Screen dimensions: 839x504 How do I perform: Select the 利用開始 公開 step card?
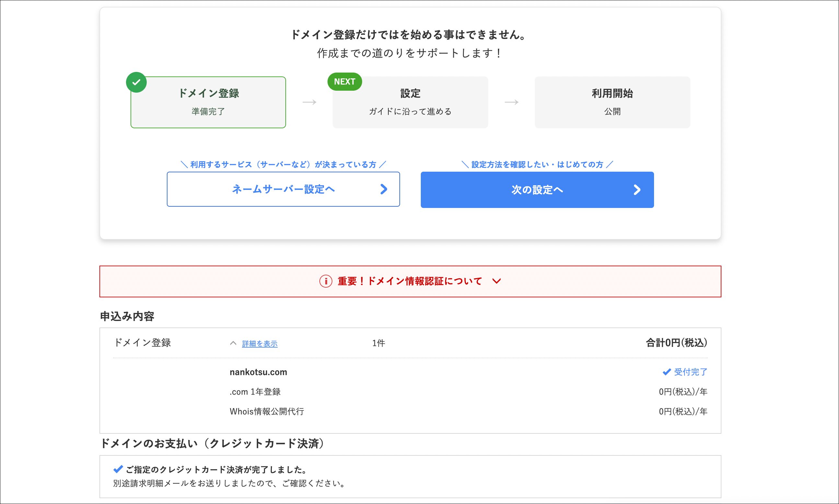point(612,102)
